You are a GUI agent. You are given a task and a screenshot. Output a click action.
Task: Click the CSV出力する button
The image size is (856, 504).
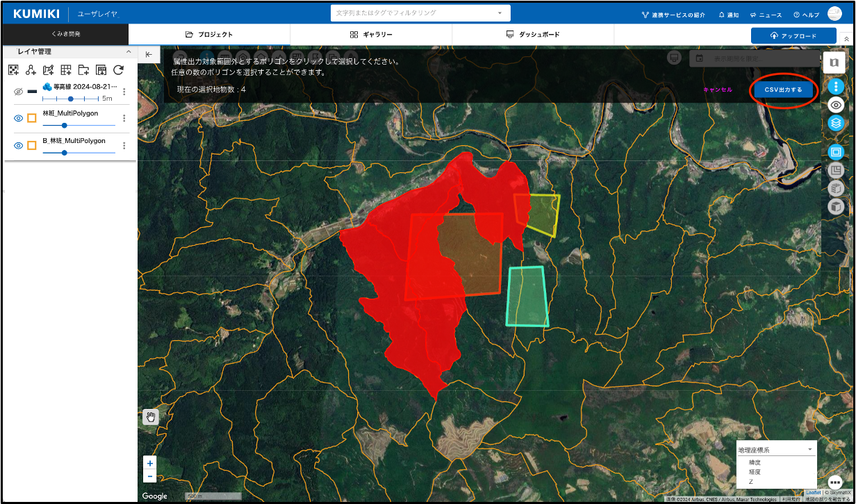pyautogui.click(x=783, y=90)
